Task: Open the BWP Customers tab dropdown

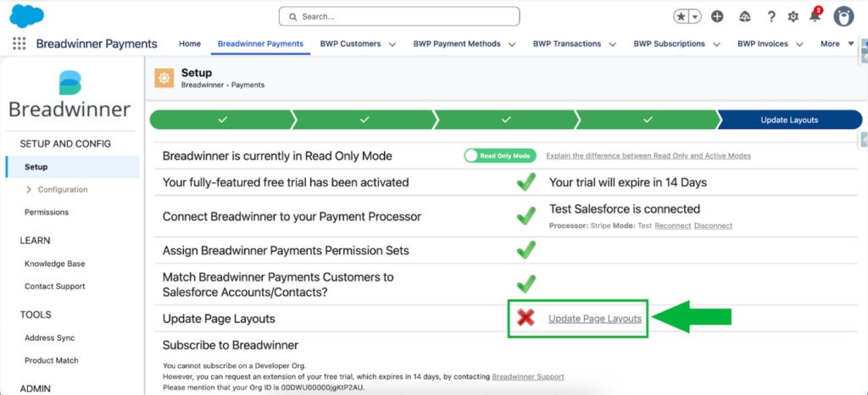Action: point(392,44)
